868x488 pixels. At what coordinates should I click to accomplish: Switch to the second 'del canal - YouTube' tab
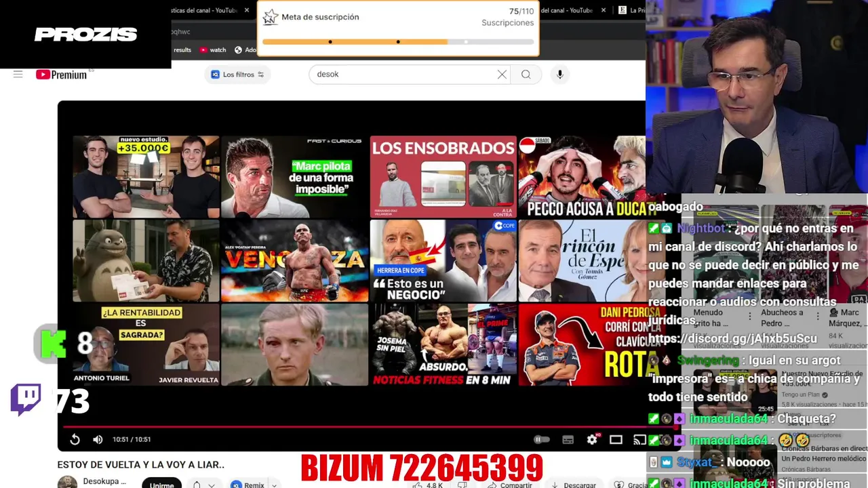pyautogui.click(x=568, y=10)
